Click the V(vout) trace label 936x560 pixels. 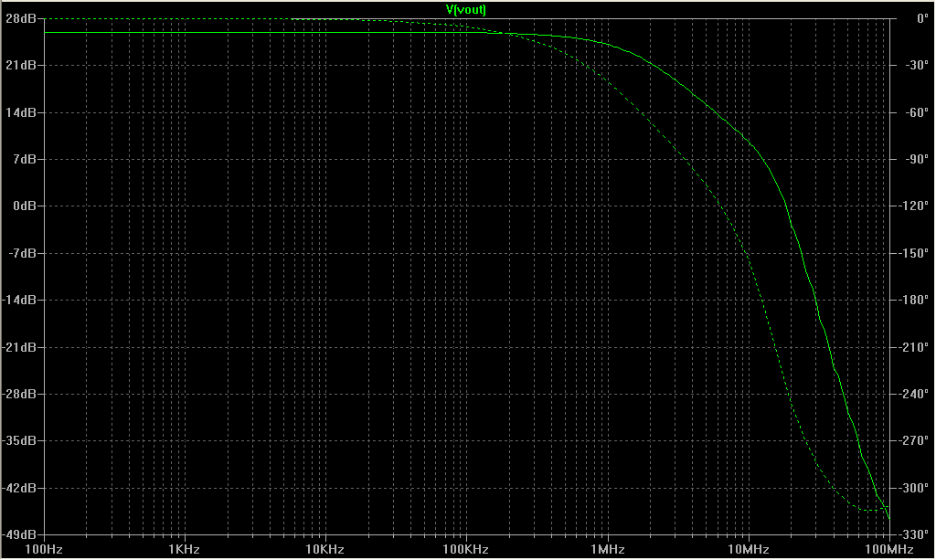point(466,9)
